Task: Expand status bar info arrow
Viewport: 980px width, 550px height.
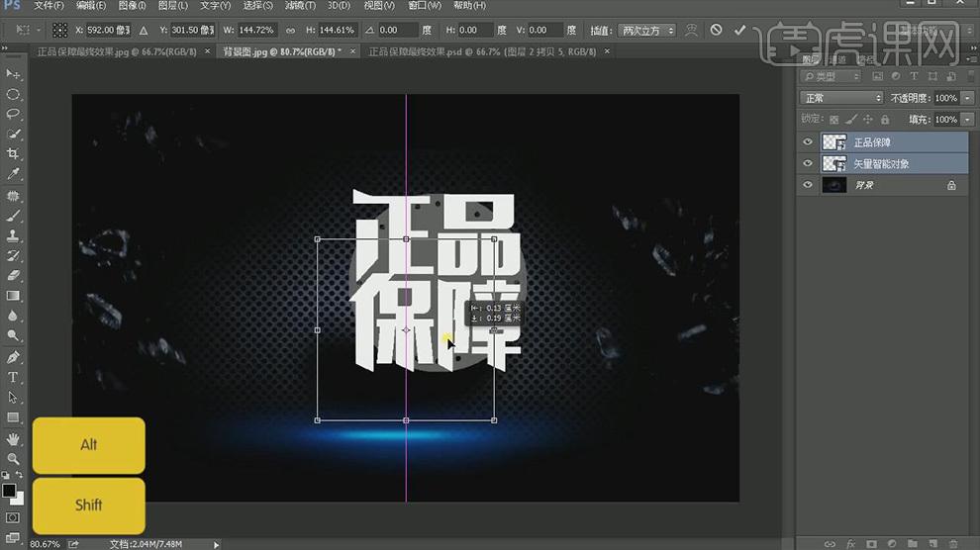Action: tap(216, 544)
